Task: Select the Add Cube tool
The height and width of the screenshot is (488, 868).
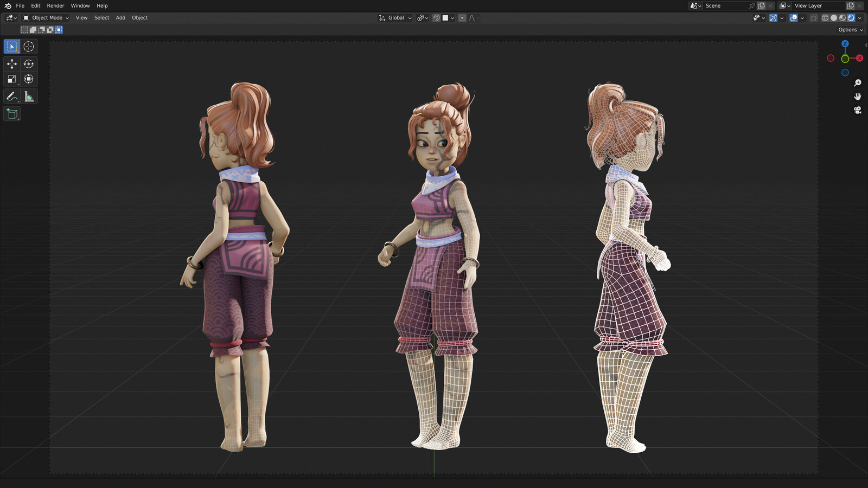Action: point(12,114)
